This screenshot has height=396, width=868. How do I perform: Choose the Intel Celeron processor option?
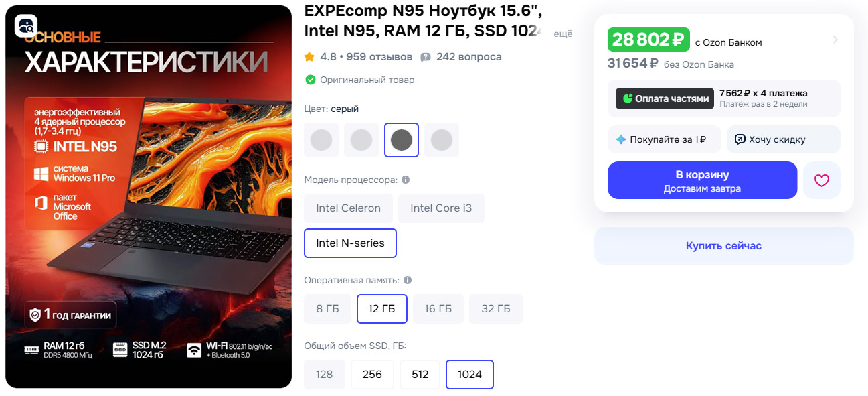[349, 208]
